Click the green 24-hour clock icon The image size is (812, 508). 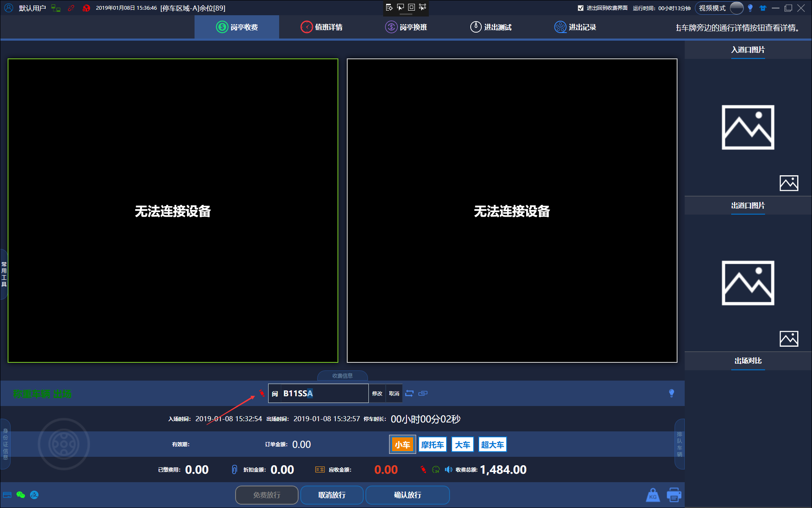(x=436, y=469)
